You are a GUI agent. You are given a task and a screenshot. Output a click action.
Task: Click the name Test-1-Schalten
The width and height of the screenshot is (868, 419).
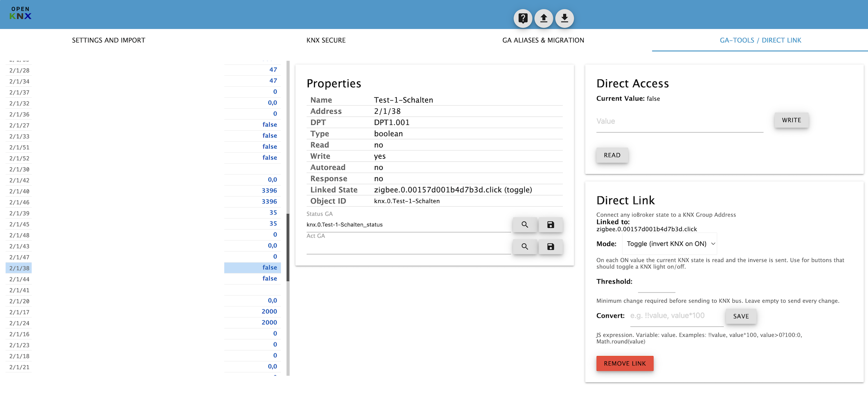pos(403,100)
